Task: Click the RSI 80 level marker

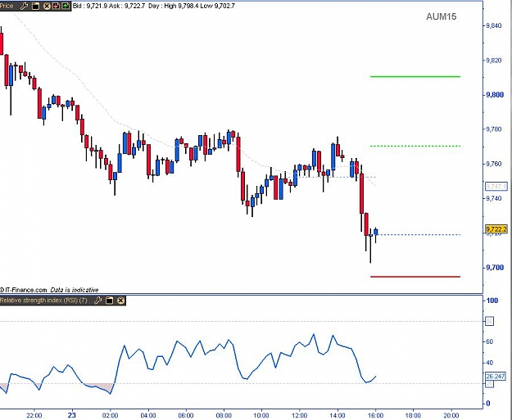Action: pos(489,322)
